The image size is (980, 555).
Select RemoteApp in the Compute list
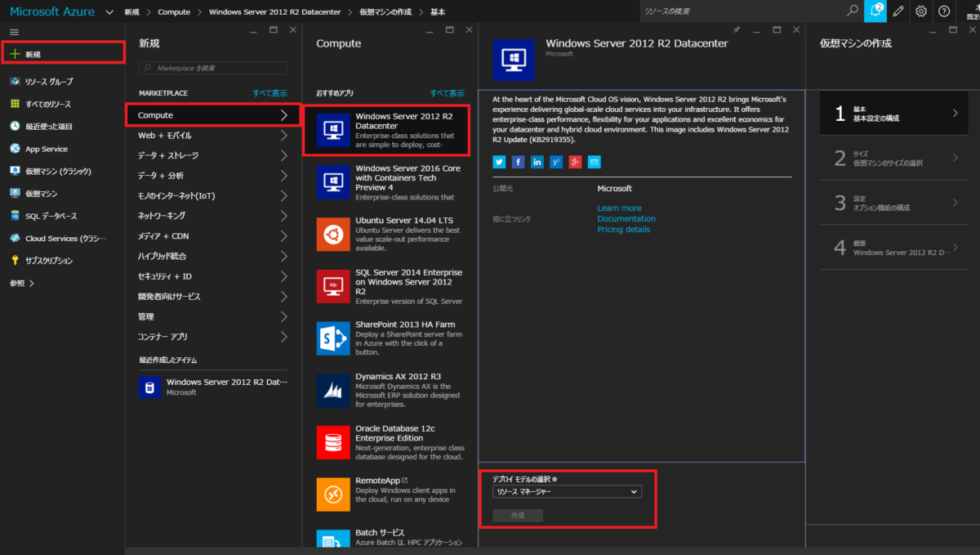click(390, 494)
